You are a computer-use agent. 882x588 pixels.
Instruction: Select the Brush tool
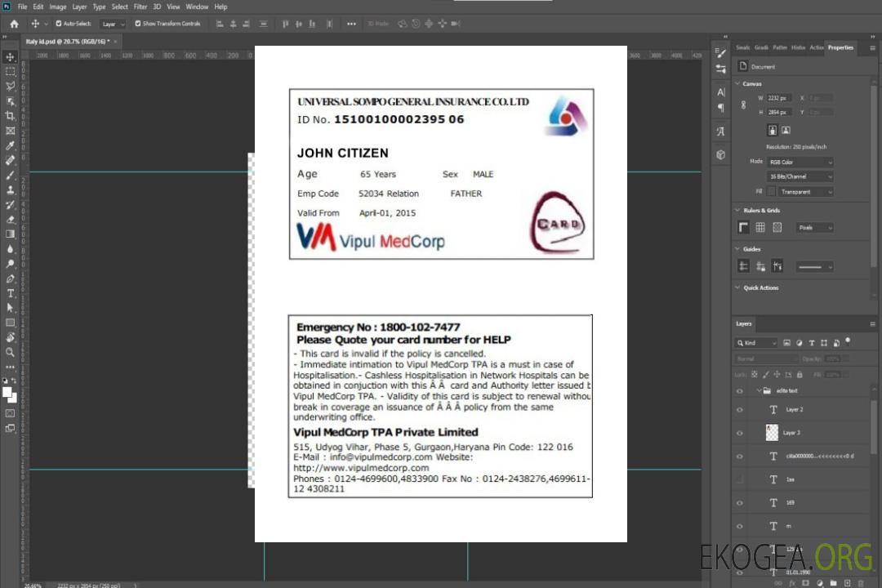point(10,175)
